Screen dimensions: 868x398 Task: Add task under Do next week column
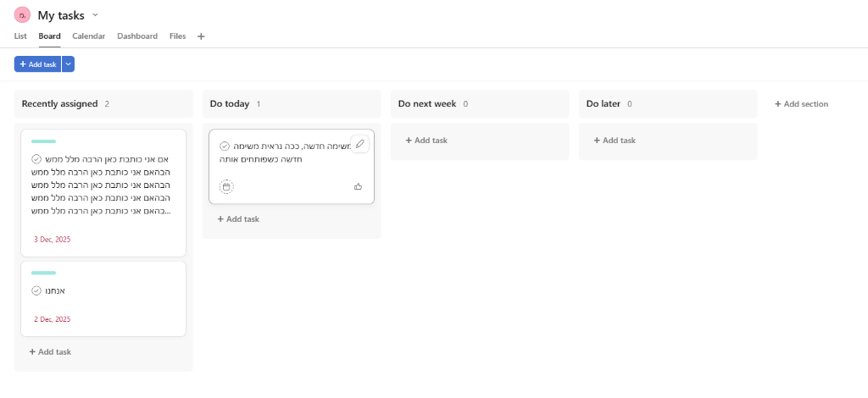[427, 141]
